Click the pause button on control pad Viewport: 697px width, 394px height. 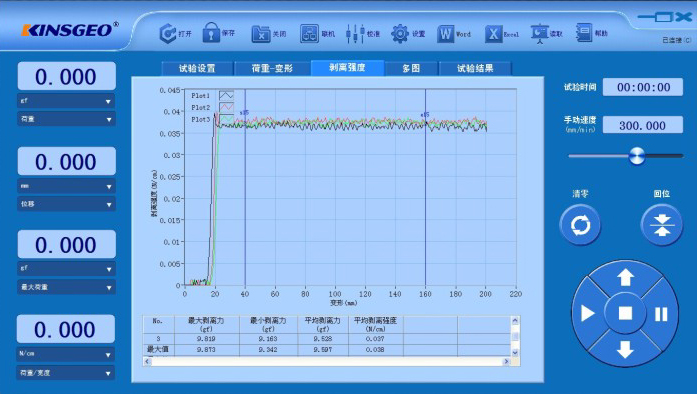661,314
